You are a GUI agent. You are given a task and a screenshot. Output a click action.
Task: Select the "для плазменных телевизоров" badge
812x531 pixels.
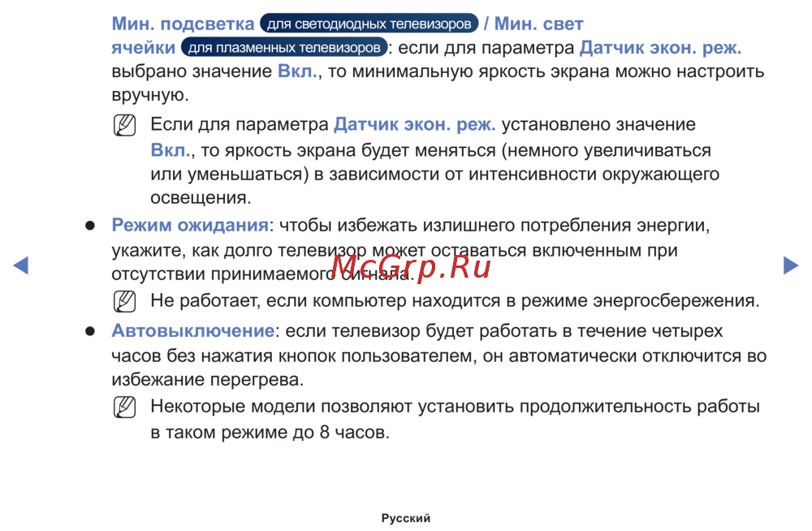click(x=284, y=48)
